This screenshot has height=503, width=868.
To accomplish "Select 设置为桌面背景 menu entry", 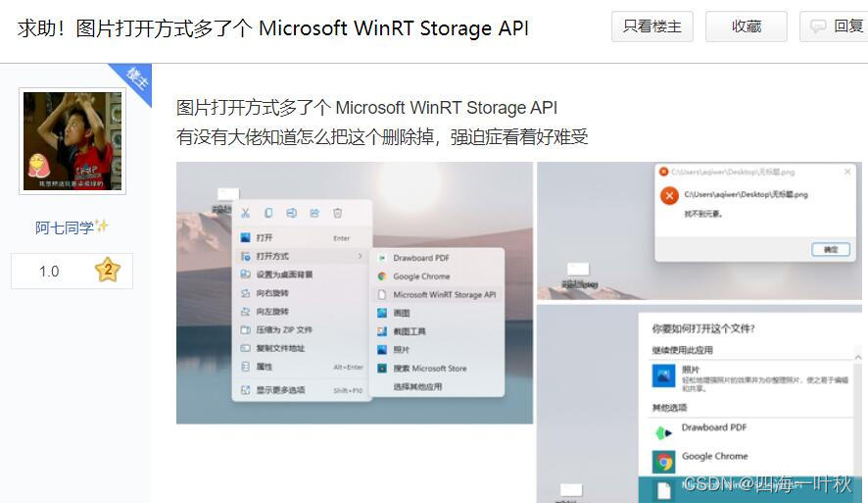I will click(x=302, y=275).
